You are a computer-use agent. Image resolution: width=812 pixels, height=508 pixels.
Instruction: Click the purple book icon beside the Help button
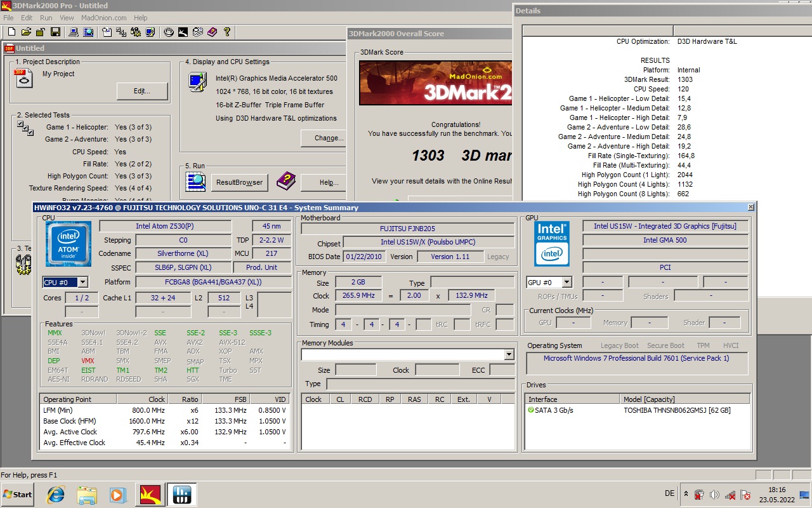[286, 182]
